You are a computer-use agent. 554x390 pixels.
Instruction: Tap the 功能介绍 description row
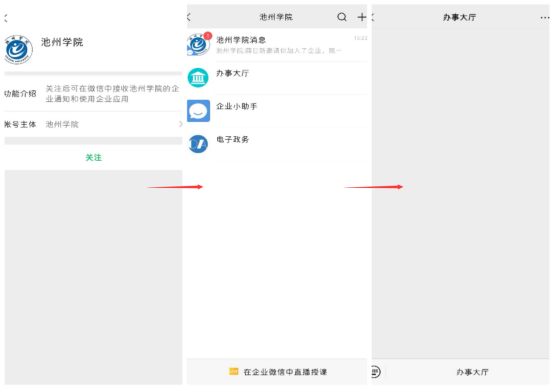pyautogui.click(x=93, y=94)
